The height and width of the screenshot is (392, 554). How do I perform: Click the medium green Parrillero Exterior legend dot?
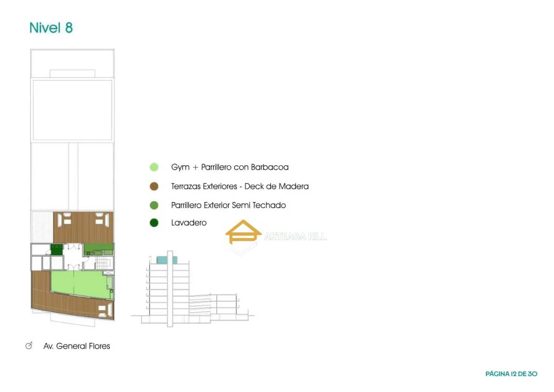[x=154, y=205]
